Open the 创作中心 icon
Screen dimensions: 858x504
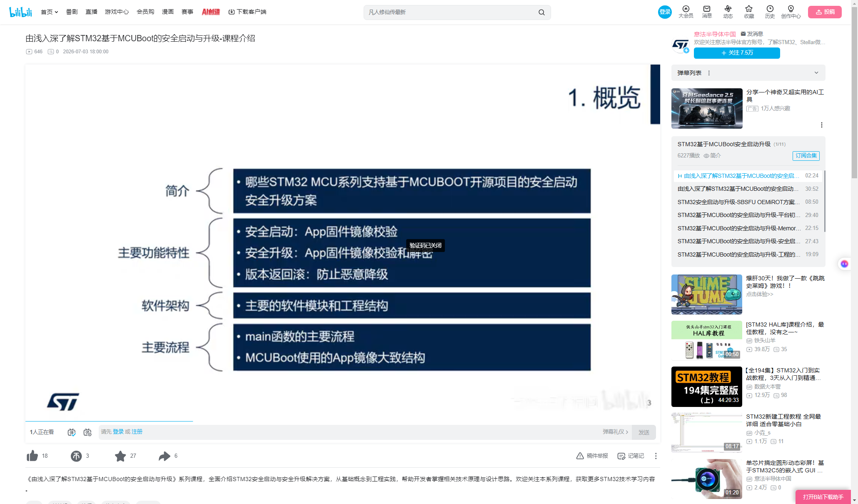click(791, 12)
